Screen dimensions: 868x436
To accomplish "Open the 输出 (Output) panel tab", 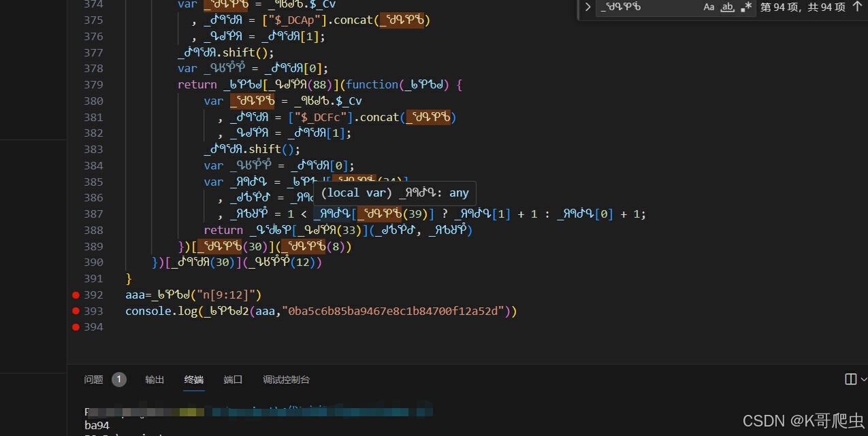I will [x=155, y=380].
